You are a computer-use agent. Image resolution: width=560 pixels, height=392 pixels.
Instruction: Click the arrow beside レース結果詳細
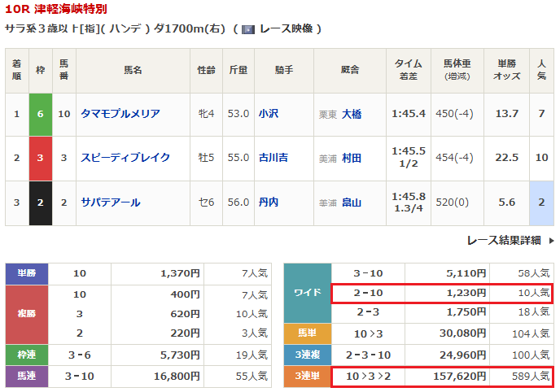coord(551,241)
